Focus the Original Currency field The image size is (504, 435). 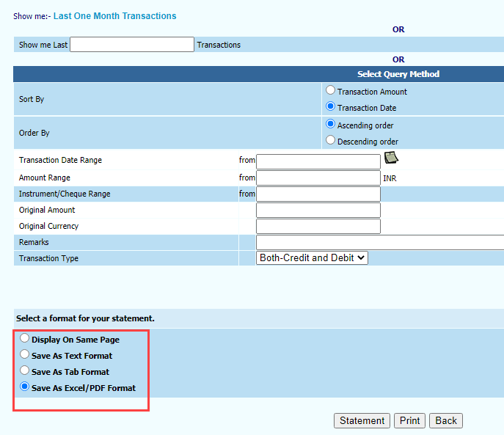pyautogui.click(x=318, y=226)
